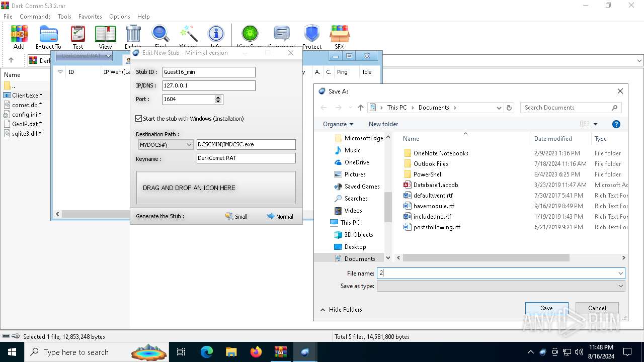Open the DarkComet-RAT menu dropdown
Viewport: 644px width, 362px height.
tap(84, 56)
